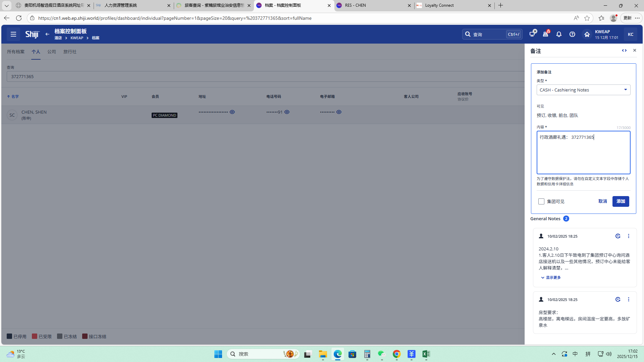Image resolution: width=644 pixels, height=362 pixels.
Task: Expand the notes panel with arrows icon
Action: click(624, 51)
